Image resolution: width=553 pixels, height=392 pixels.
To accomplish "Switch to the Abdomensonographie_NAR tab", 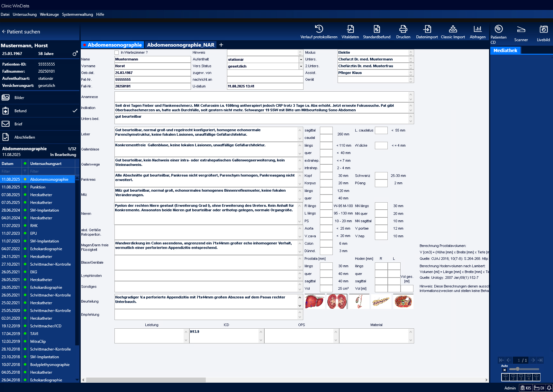I will pos(181,45).
